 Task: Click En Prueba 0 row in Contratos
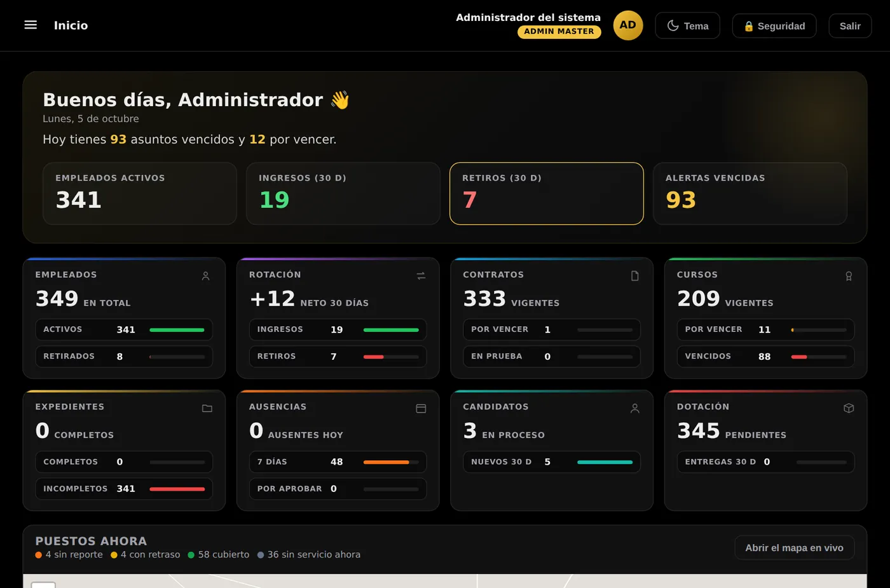[552, 356]
